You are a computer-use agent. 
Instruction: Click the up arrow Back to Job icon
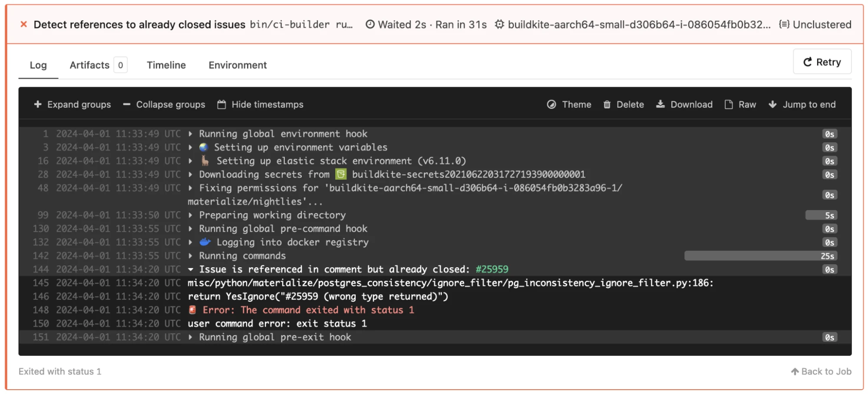click(x=795, y=371)
